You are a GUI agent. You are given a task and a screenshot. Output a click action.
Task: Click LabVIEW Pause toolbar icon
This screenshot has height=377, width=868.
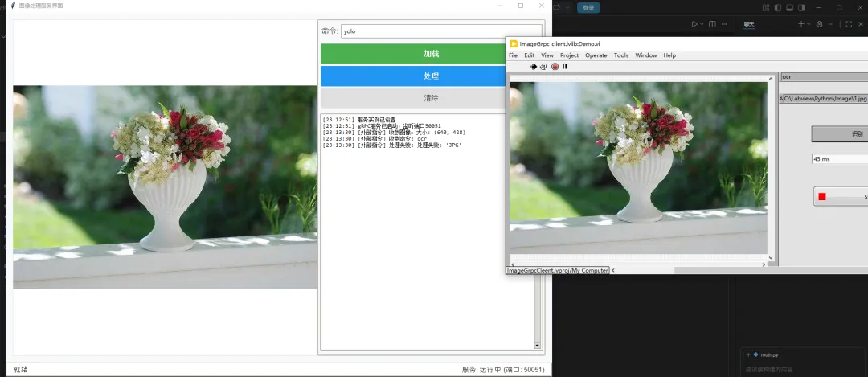565,67
